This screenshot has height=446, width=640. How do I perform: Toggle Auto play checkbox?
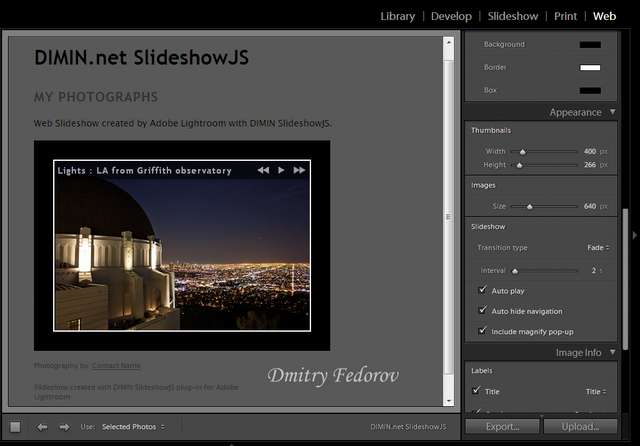482,290
